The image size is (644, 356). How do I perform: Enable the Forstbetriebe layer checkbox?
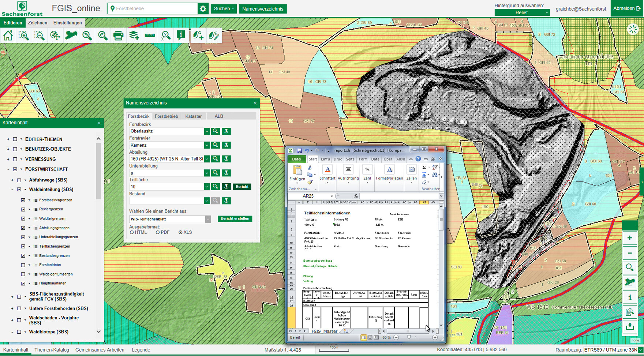pyautogui.click(x=23, y=265)
